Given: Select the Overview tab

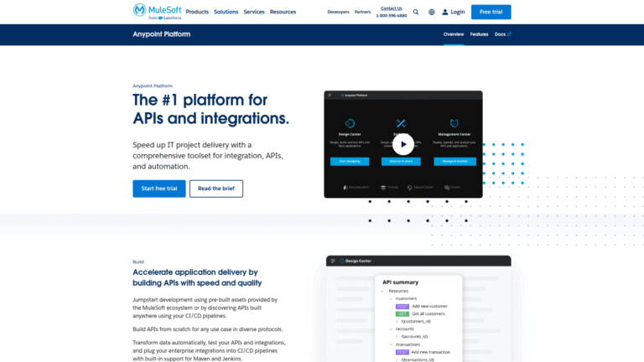Looking at the screenshot, I should click(x=454, y=34).
